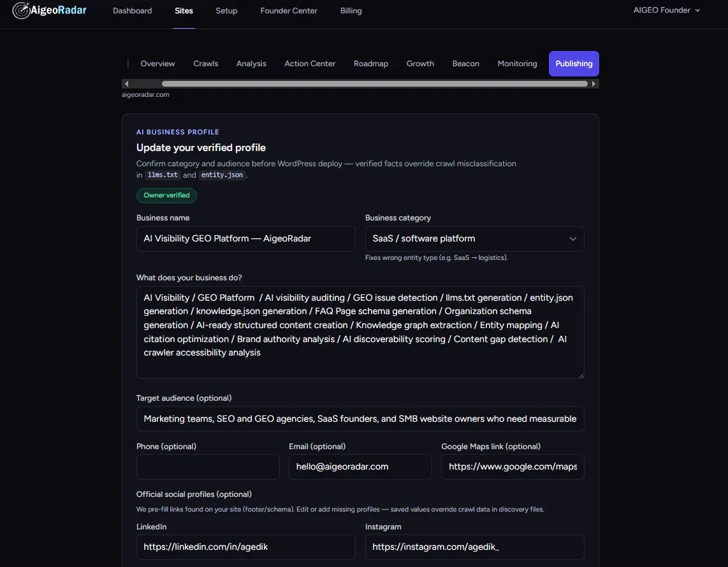The image size is (728, 567).
Task: Click the Official social profiles label
Action: (194, 494)
